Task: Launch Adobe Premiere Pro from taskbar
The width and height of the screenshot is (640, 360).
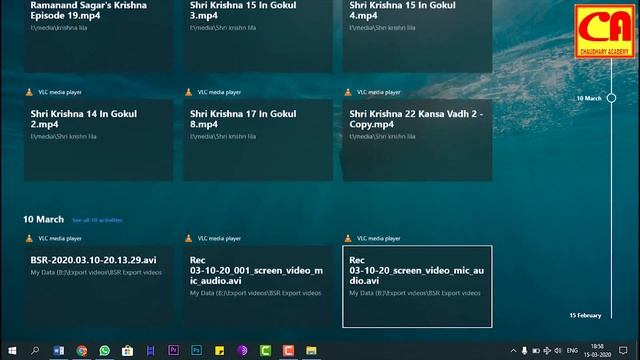Action: pos(173,350)
